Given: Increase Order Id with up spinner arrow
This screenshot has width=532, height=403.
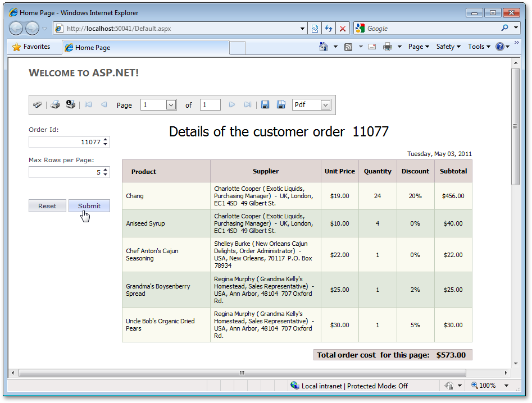Looking at the screenshot, I should coord(106,140).
